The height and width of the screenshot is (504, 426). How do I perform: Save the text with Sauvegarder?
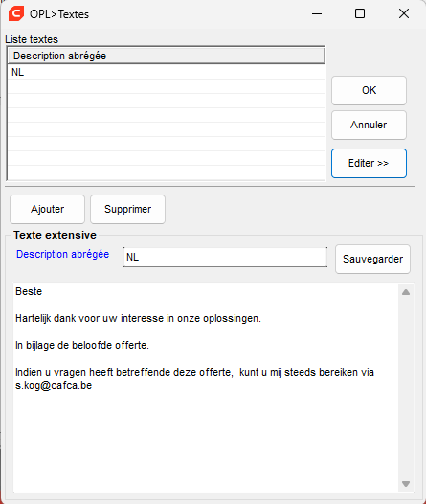[x=372, y=259]
